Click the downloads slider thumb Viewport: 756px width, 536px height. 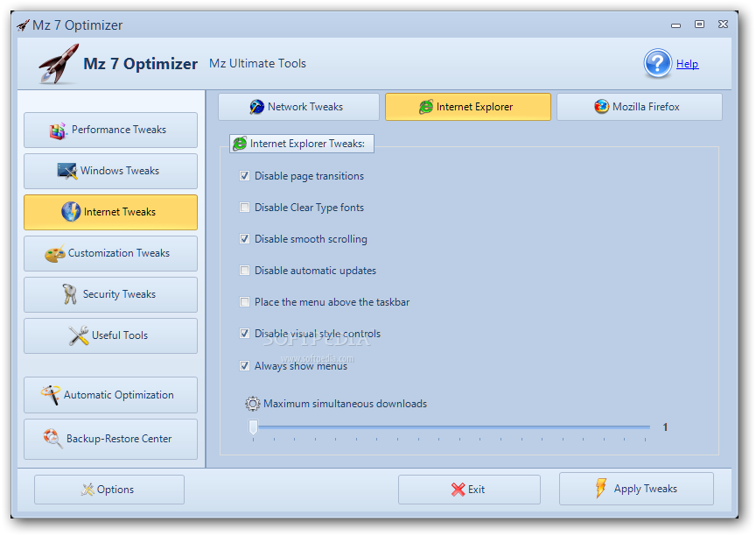253,427
